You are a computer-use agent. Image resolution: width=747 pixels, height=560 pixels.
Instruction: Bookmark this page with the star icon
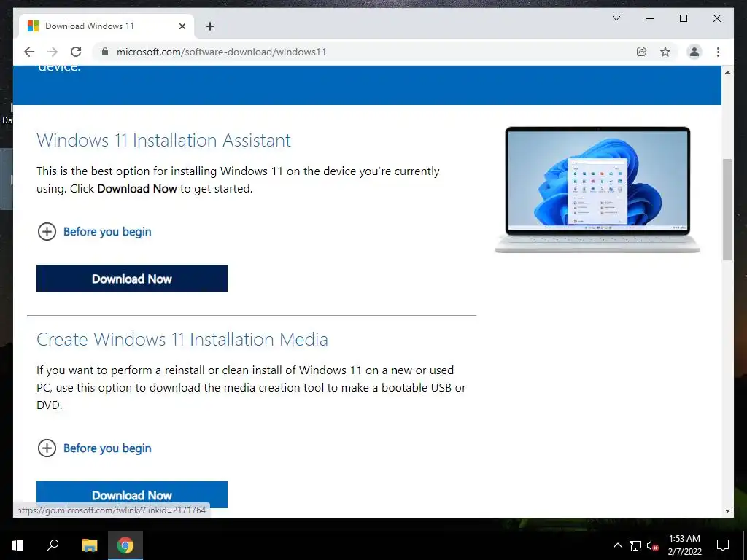pos(665,52)
